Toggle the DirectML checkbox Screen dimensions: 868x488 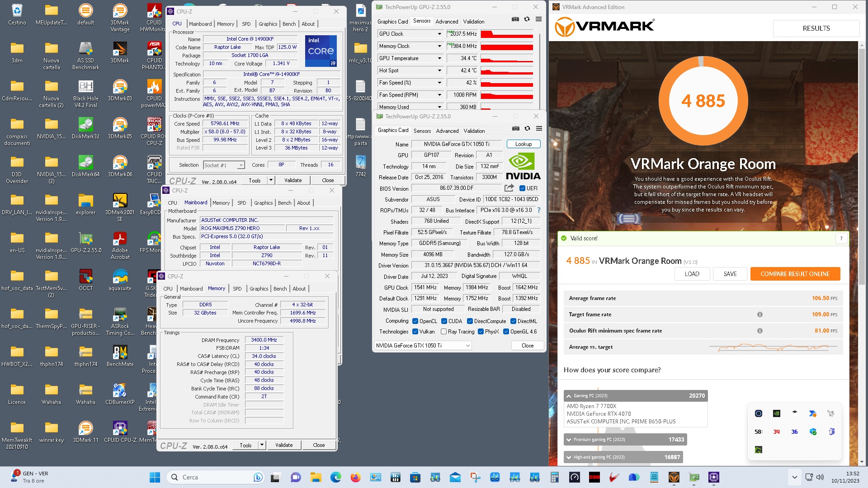point(513,321)
